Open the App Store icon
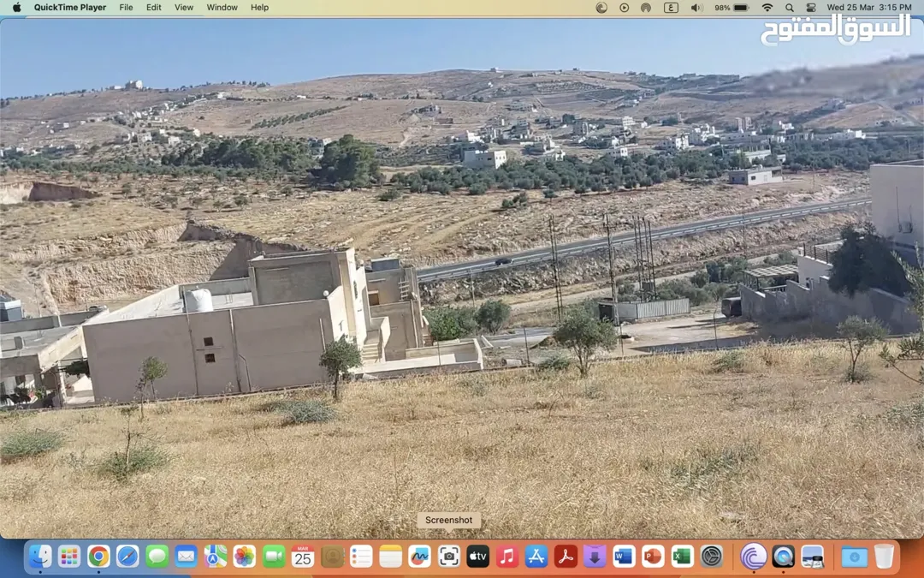The image size is (924, 578). pyautogui.click(x=536, y=557)
